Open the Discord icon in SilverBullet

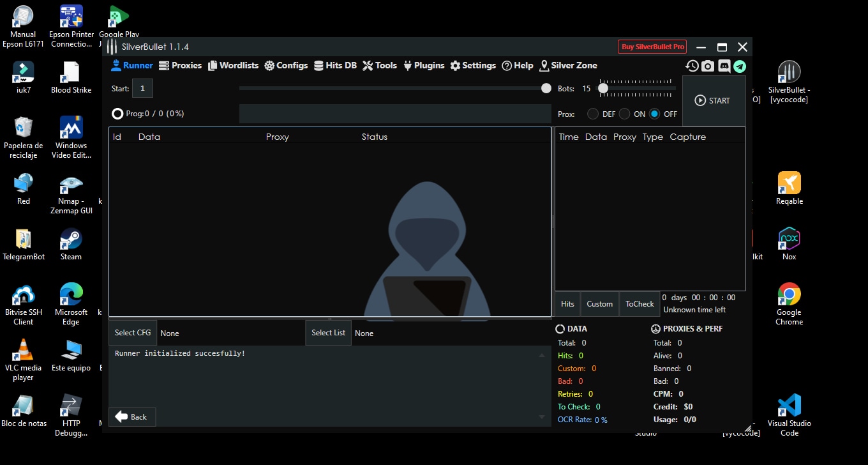tap(724, 66)
